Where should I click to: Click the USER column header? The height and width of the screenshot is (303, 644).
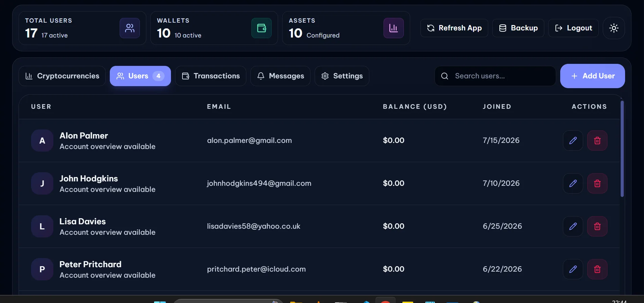41,107
